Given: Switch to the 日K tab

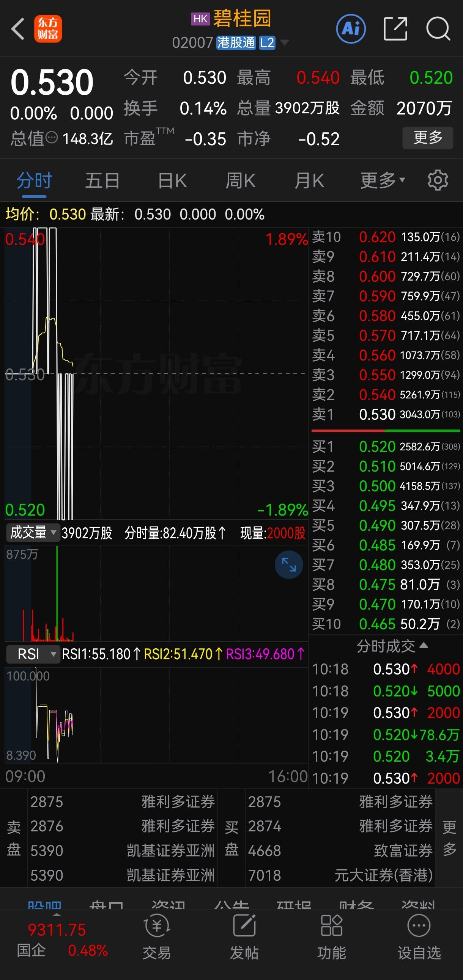Looking at the screenshot, I should pyautogui.click(x=172, y=181).
